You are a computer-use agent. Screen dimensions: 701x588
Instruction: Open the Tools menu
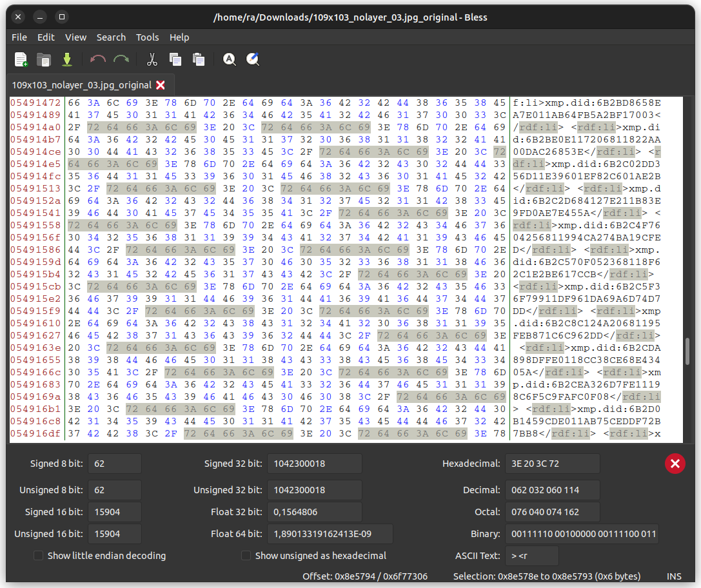click(x=148, y=37)
